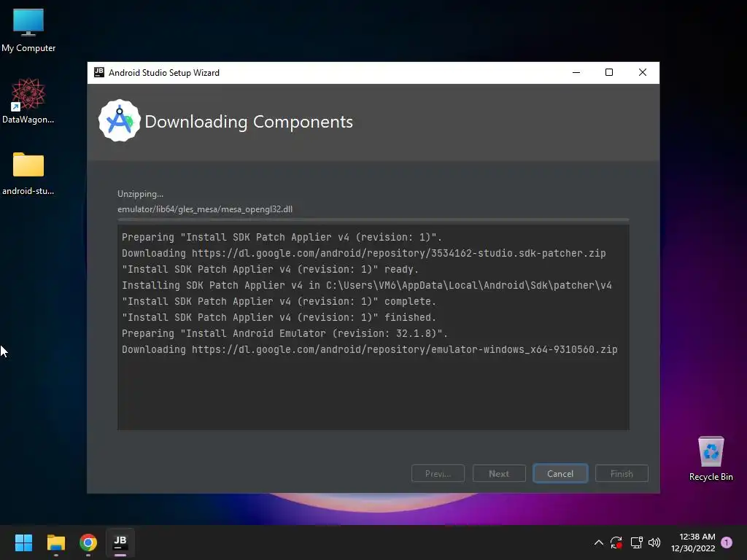Click log line ending with 'complete.'
Viewport: 747px width, 560px height.
click(x=279, y=301)
